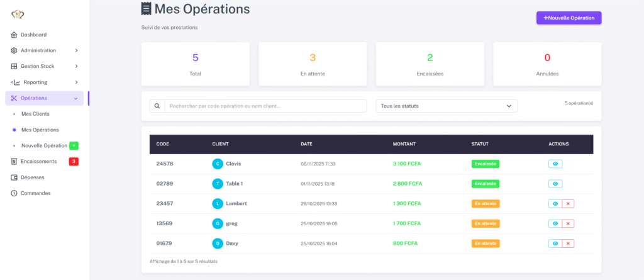Viewport: 644px width, 280px height.
Task: Open Mes Clients in sidebar
Action: point(35,114)
